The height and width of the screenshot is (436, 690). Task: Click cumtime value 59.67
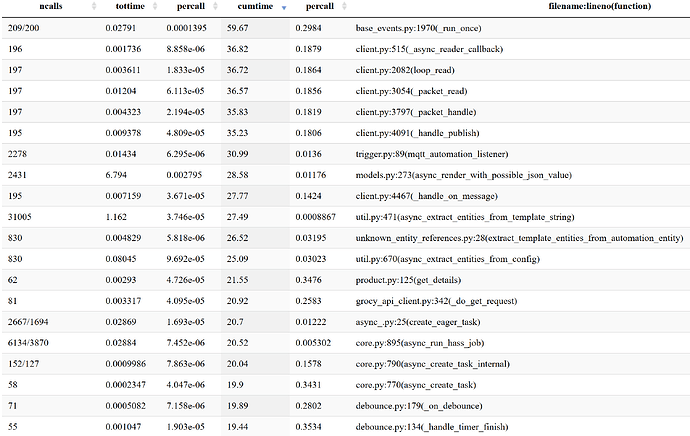point(238,28)
